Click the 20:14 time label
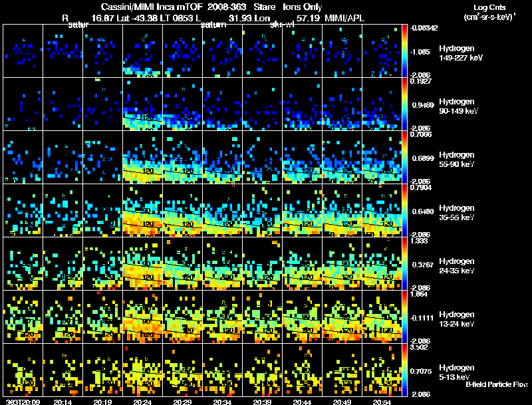 pyautogui.click(x=63, y=402)
